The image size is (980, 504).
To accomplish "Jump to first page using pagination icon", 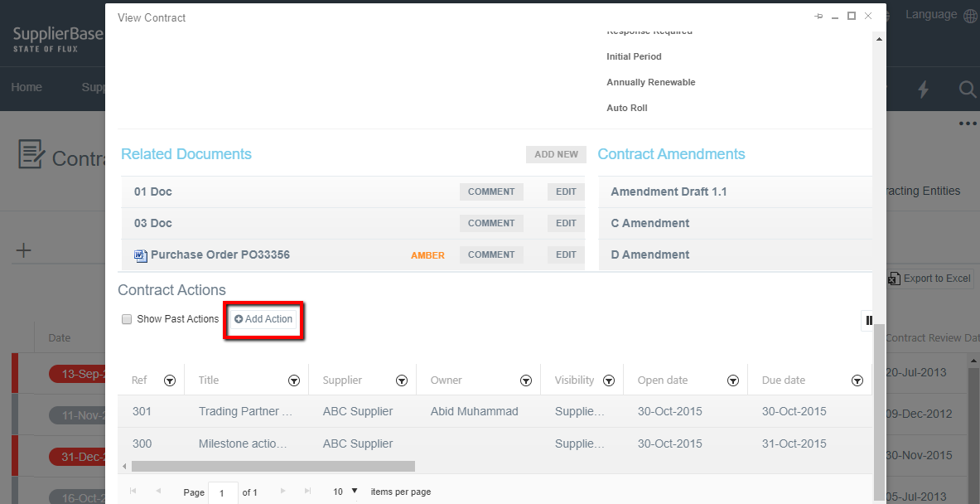I will coord(131,492).
